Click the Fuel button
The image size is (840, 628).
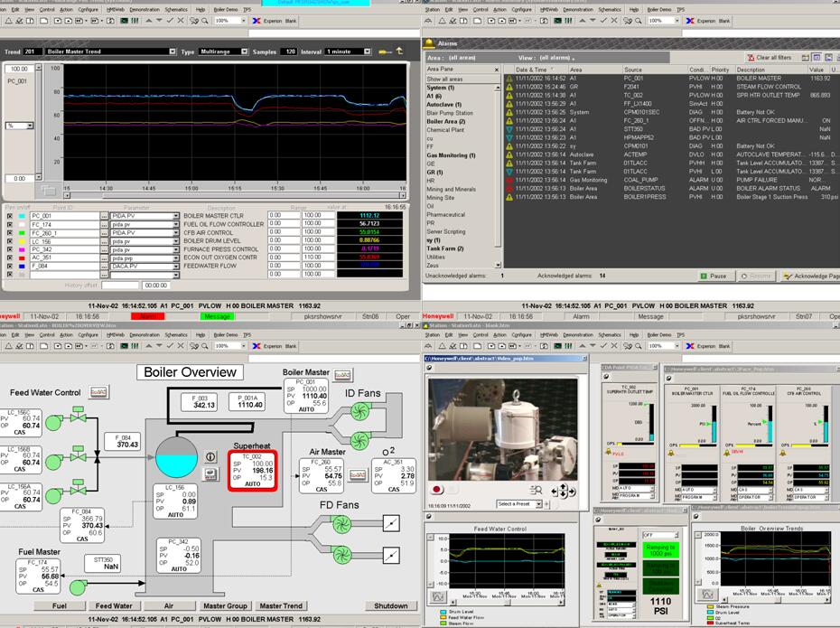pos(60,605)
